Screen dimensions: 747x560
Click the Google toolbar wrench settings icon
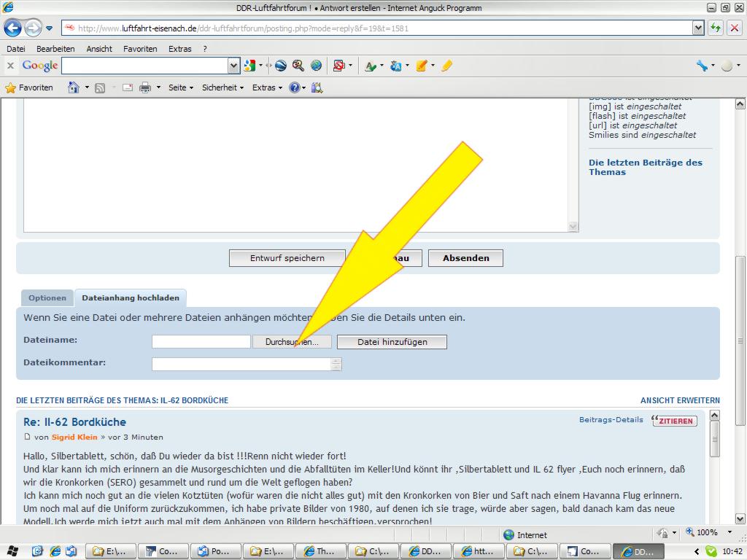[702, 66]
